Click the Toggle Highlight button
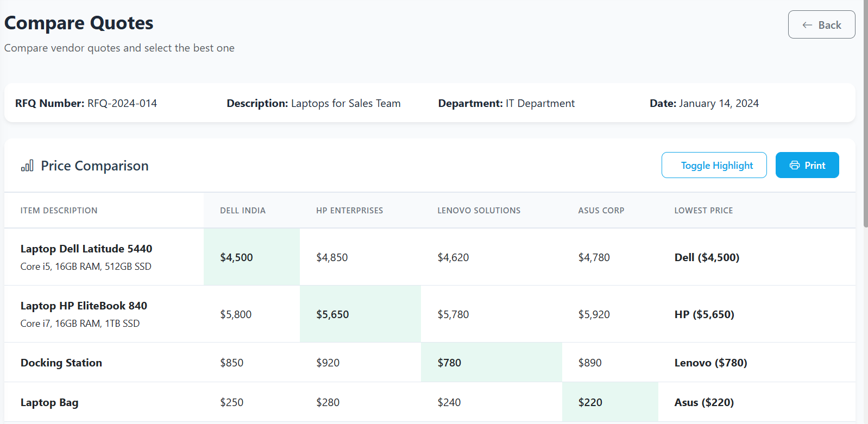 (x=714, y=165)
